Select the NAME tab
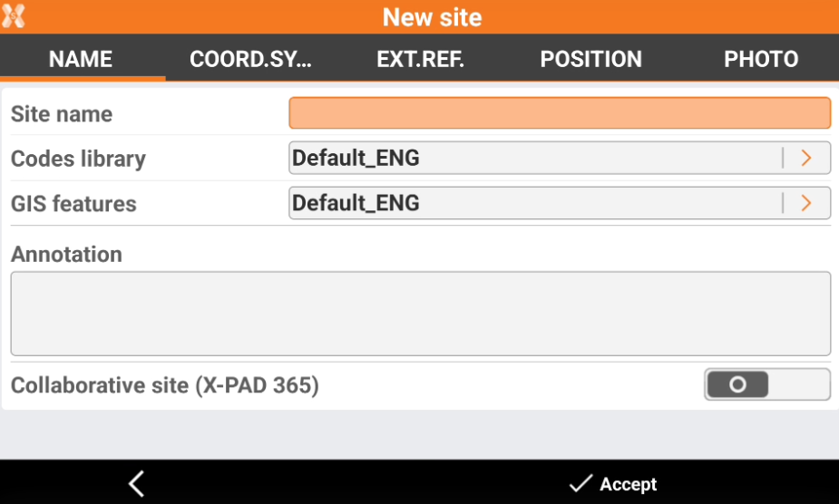 [x=81, y=60]
